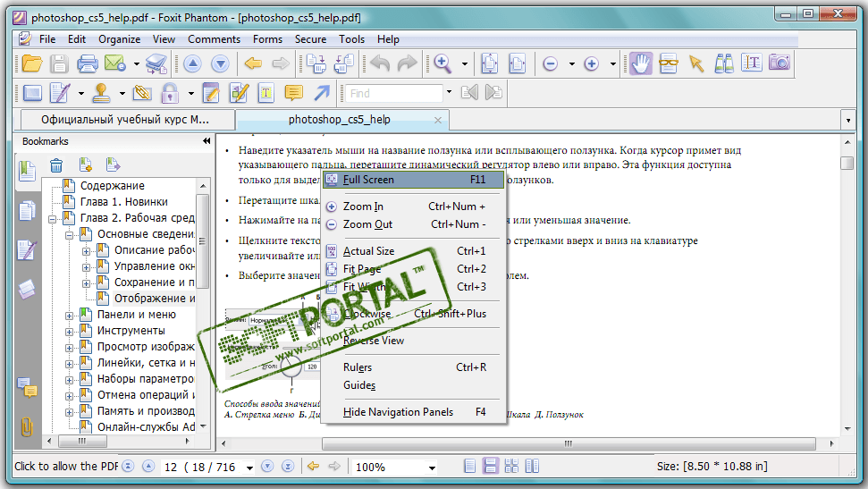Open the Layers panel in sidebar
This screenshot has width=868, height=489.
pos(27,290)
